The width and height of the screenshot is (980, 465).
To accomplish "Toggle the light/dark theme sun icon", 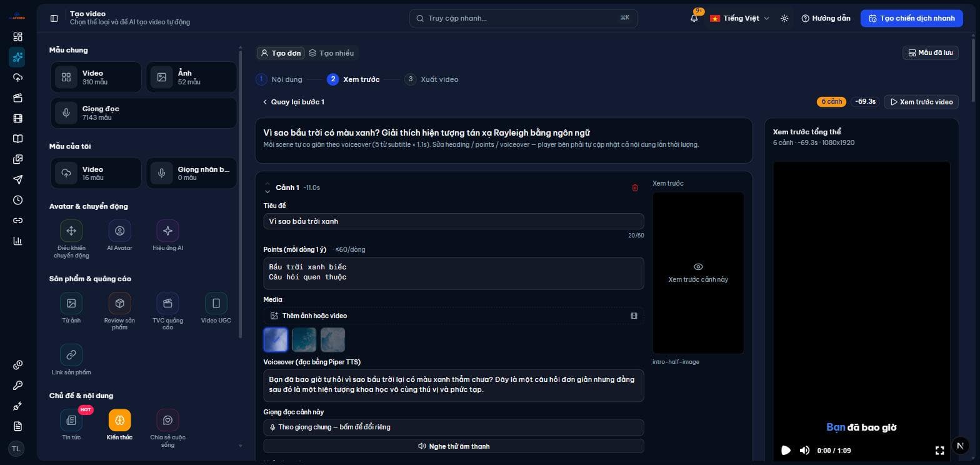I will point(784,18).
